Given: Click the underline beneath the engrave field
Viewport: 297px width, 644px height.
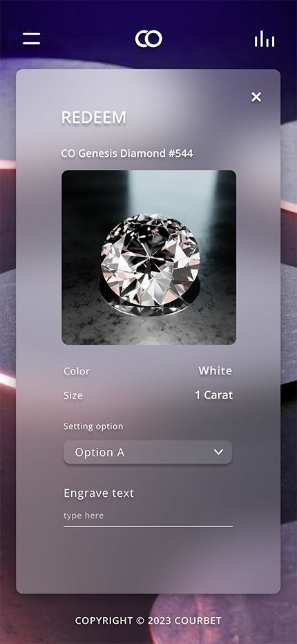Looking at the screenshot, I should [x=148, y=526].
